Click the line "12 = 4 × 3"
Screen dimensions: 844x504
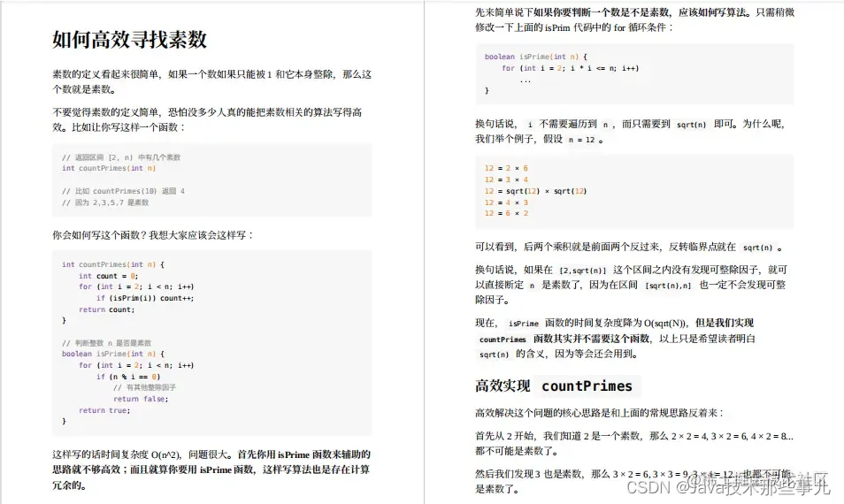pos(506,202)
